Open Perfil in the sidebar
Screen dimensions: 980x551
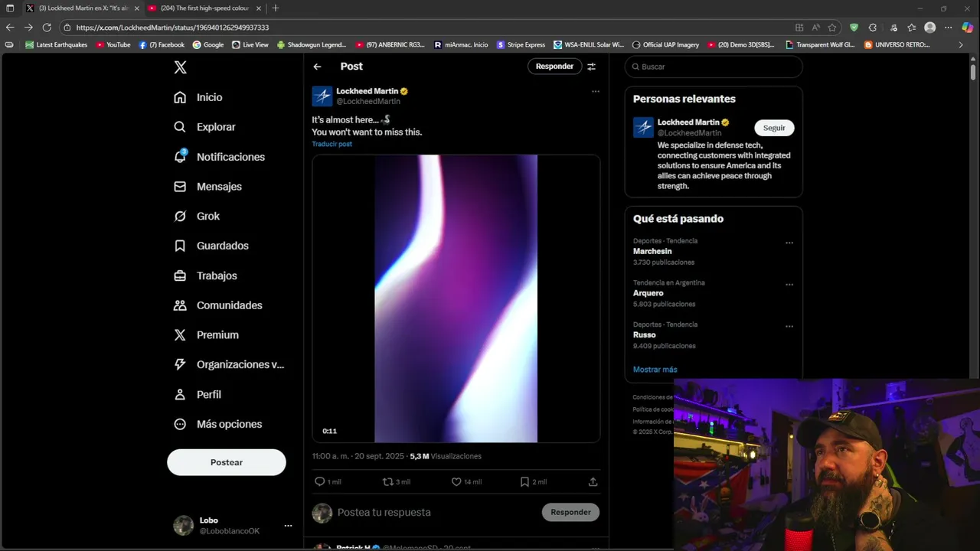coord(198,395)
